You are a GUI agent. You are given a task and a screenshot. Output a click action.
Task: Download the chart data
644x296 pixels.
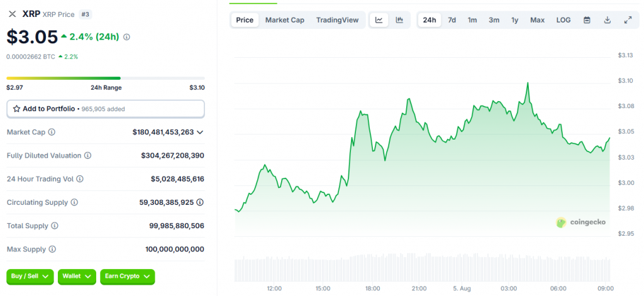coord(607,20)
